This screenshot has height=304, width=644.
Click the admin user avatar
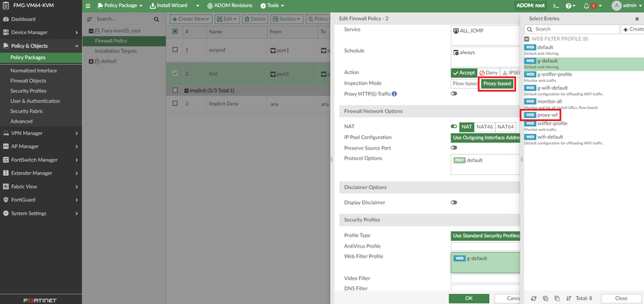616,6
